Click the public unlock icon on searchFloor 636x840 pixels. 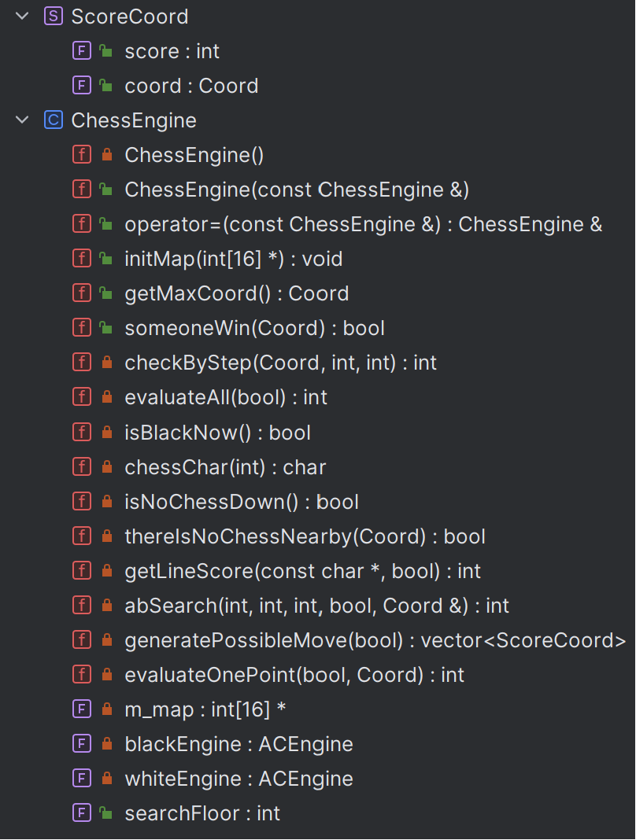pos(105,812)
